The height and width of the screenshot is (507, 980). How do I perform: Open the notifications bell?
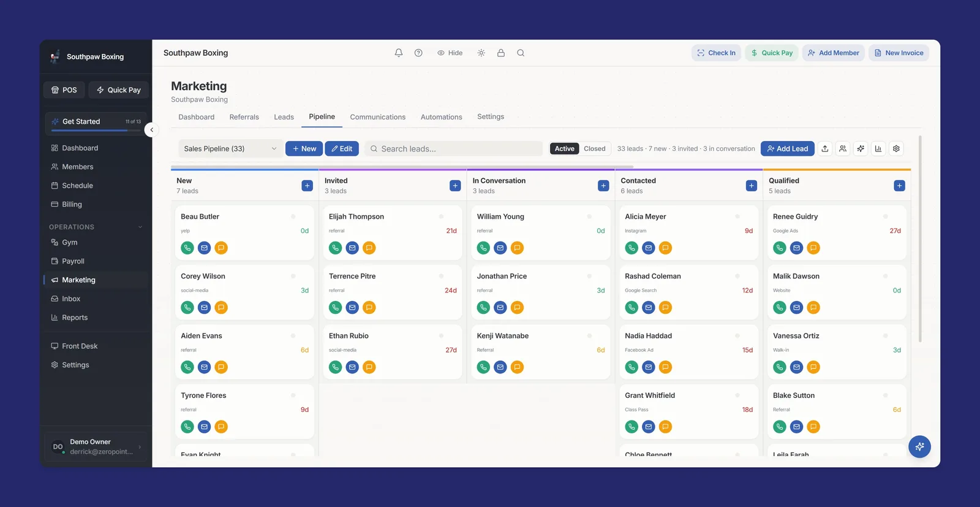pyautogui.click(x=399, y=53)
